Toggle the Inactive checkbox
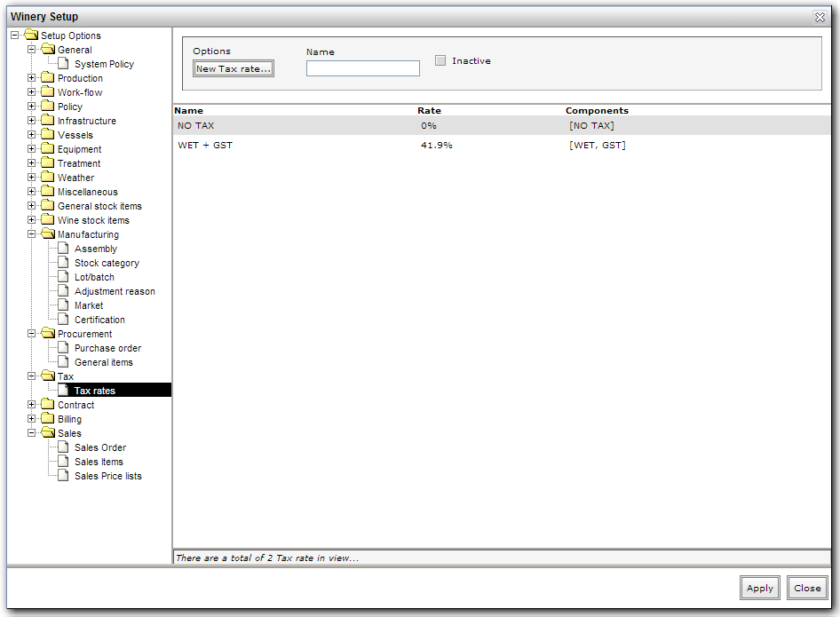This screenshot has width=840, height=617. coord(440,60)
